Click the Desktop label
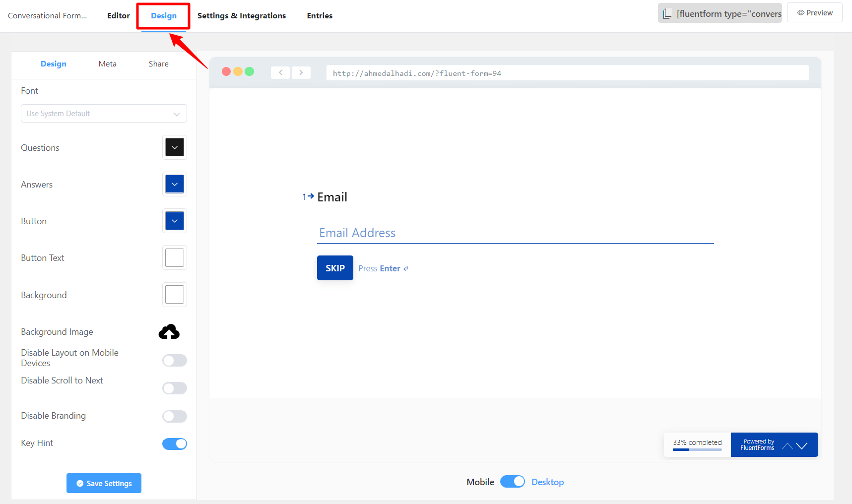This screenshot has height=504, width=852. coord(548,482)
